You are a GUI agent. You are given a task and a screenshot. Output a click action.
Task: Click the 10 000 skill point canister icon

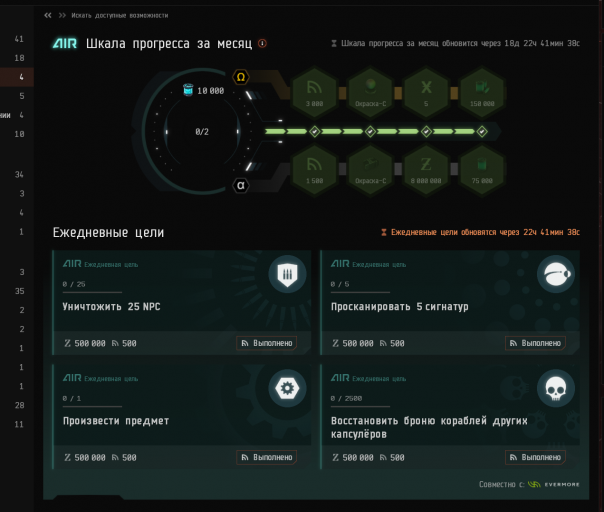(188, 90)
